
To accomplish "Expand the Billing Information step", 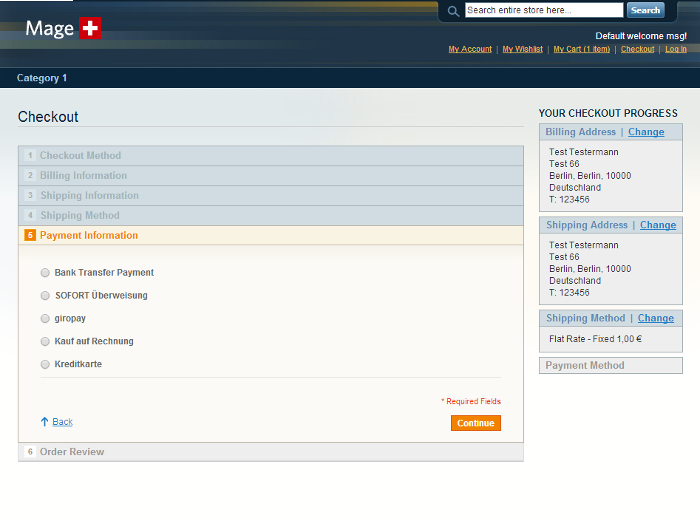I will (83, 176).
